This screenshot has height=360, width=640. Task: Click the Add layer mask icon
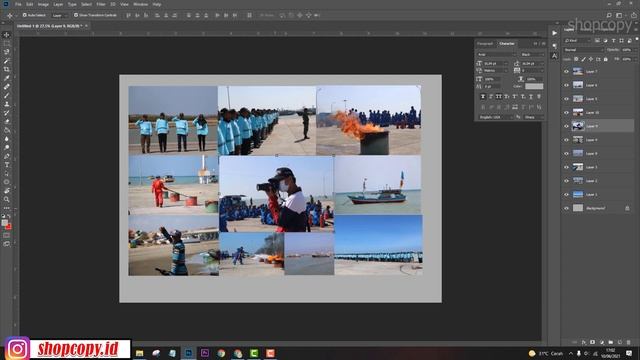click(593, 342)
